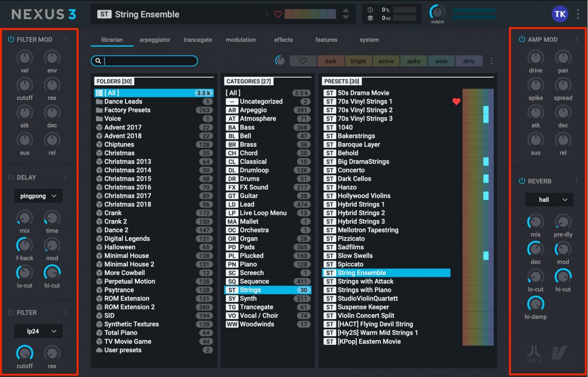
Task: Switch to the arpeggiator tab
Action: point(155,40)
